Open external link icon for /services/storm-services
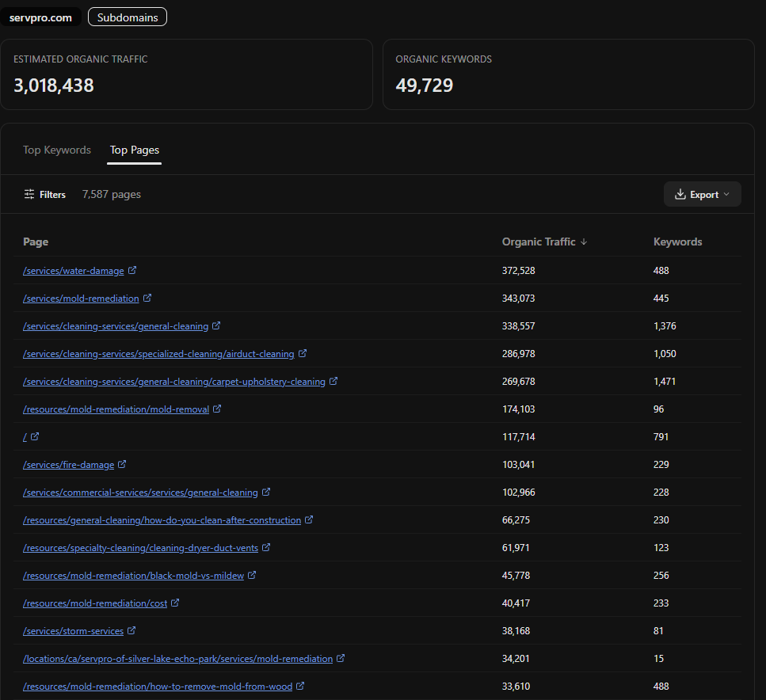This screenshot has height=700, width=766. [x=131, y=630]
